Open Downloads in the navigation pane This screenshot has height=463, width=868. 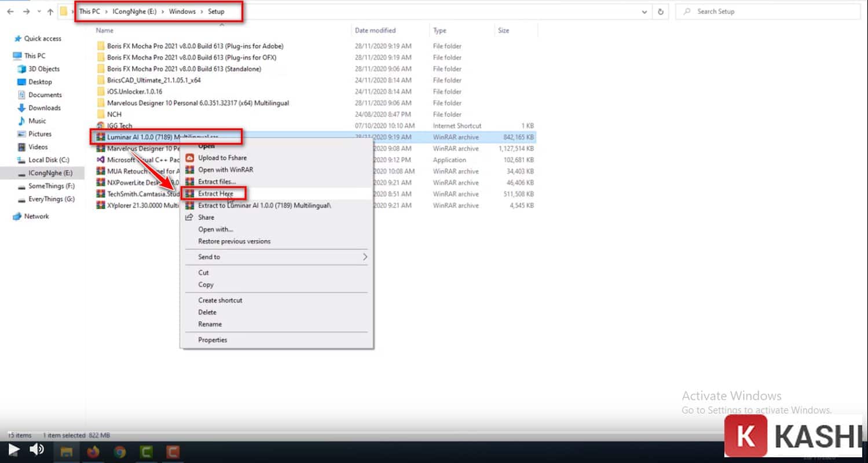45,108
